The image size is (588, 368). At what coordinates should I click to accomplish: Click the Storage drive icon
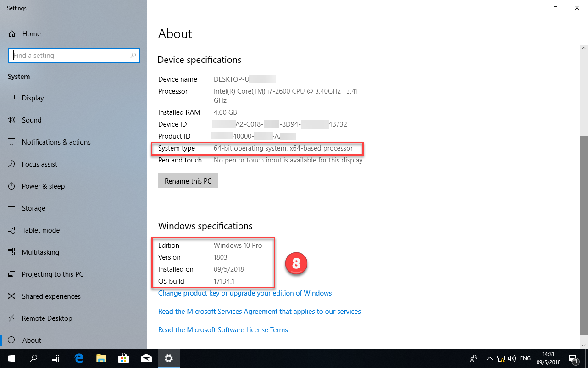pos(12,208)
